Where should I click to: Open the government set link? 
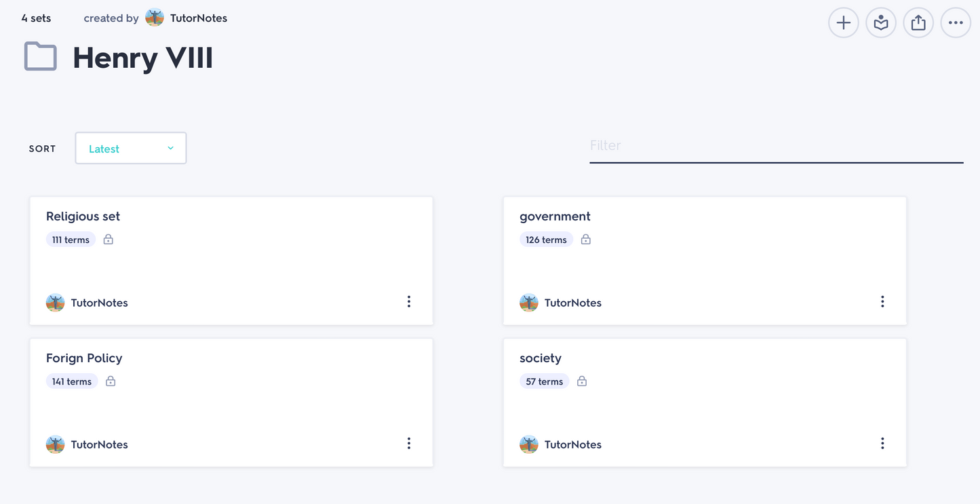tap(555, 216)
